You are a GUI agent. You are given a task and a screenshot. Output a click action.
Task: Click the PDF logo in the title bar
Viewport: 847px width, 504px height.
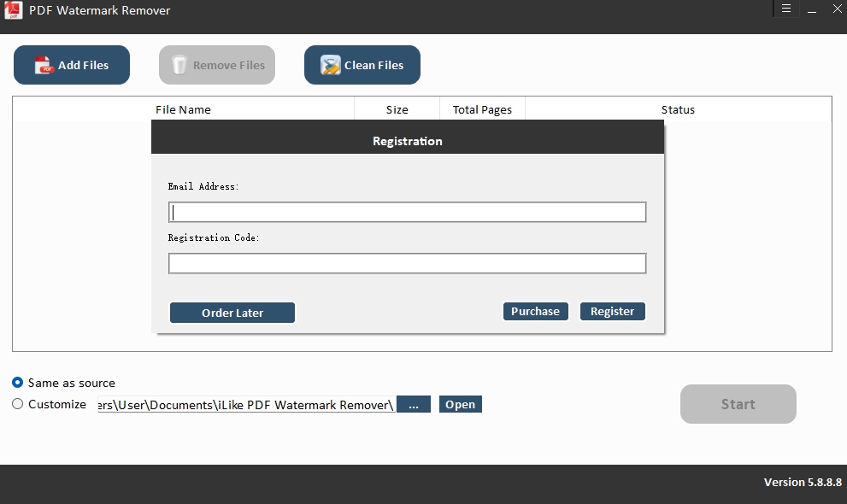(13, 10)
